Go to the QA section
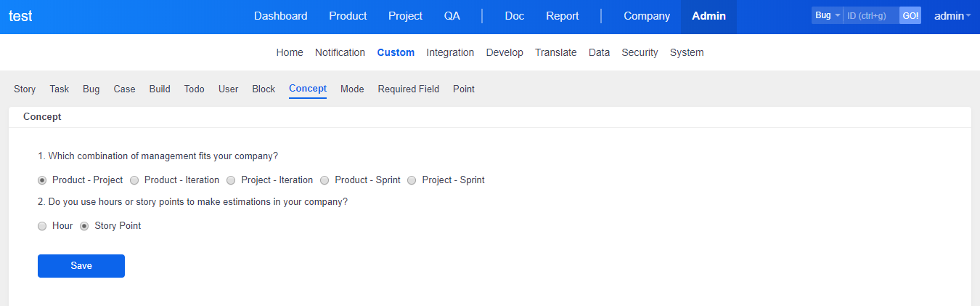The height and width of the screenshot is (306, 980). point(452,16)
